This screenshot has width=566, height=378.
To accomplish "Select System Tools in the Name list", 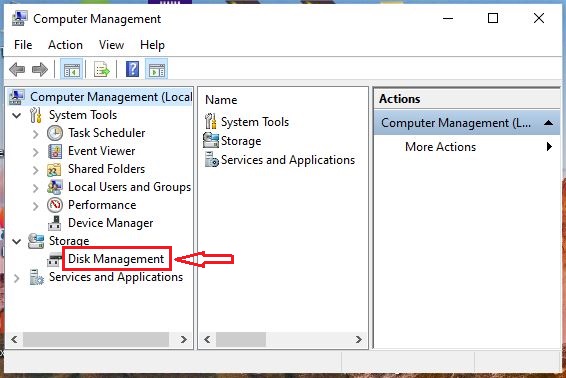I will point(255,122).
